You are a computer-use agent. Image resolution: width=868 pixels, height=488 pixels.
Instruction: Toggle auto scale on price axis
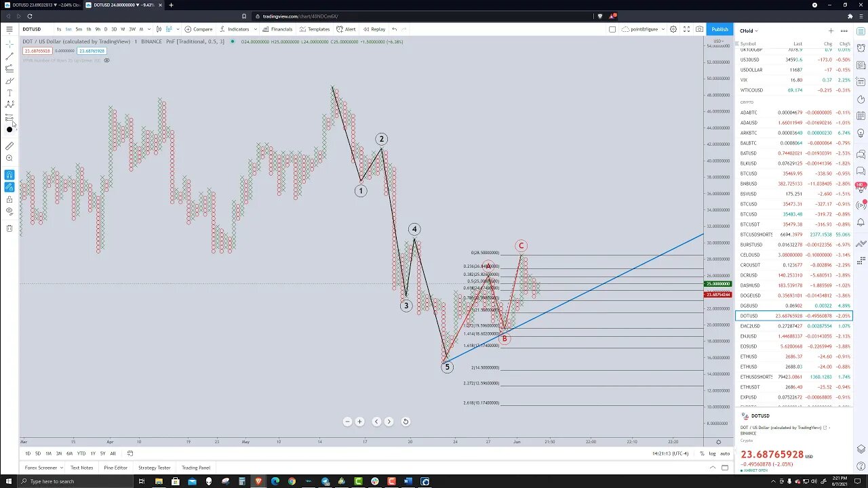point(725,453)
